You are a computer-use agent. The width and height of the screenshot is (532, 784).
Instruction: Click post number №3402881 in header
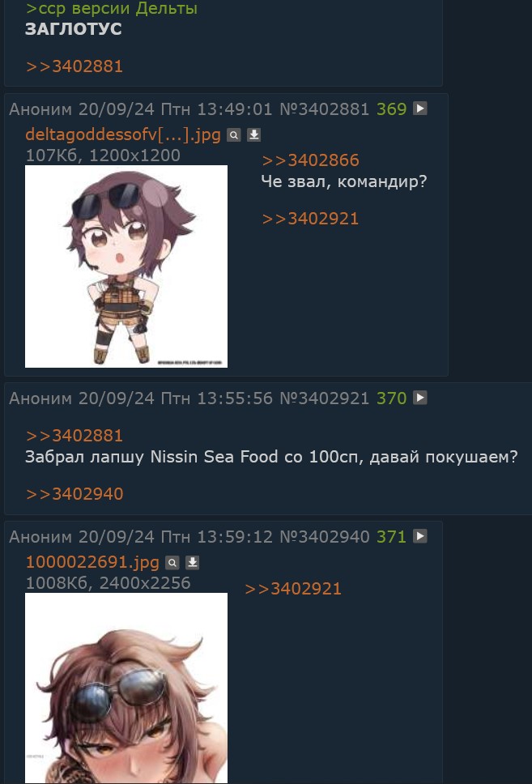tap(324, 109)
